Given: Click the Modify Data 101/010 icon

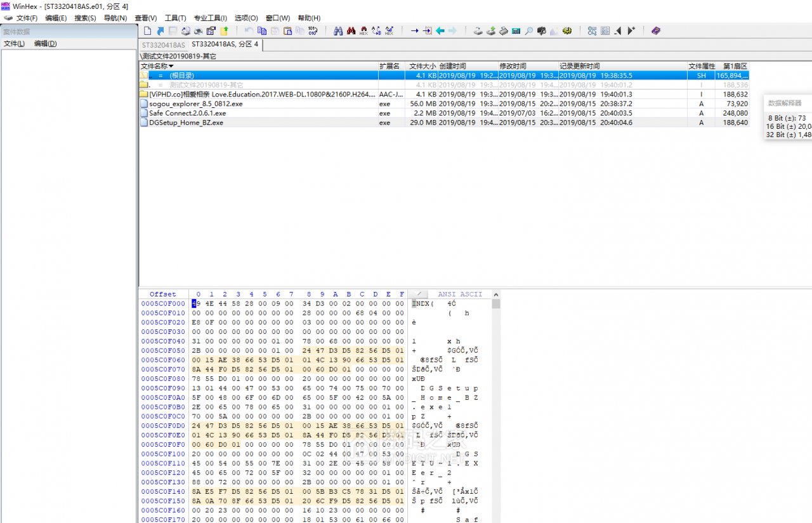Looking at the screenshot, I should click(x=312, y=30).
